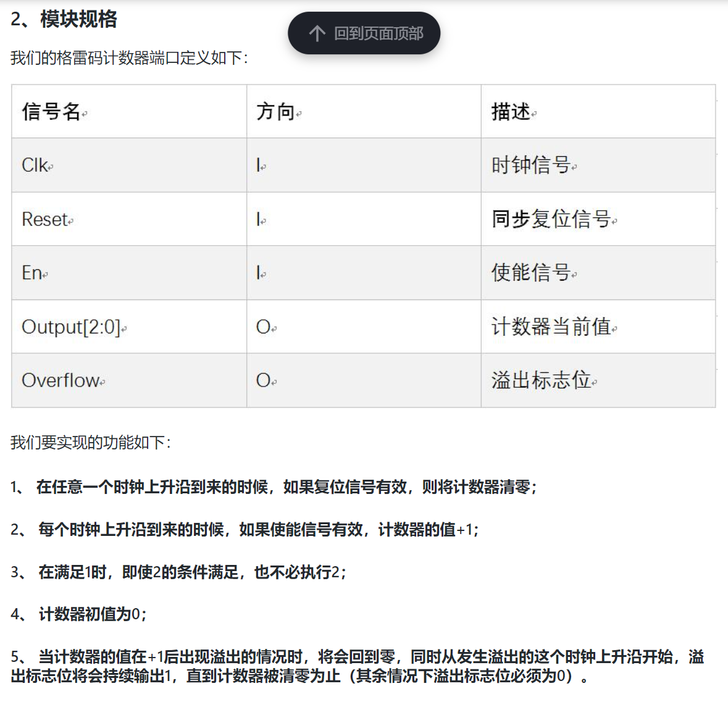Viewport: 728px width, 702px height.
Task: Select the 溢出标志位 description cell
Action: click(x=598, y=380)
